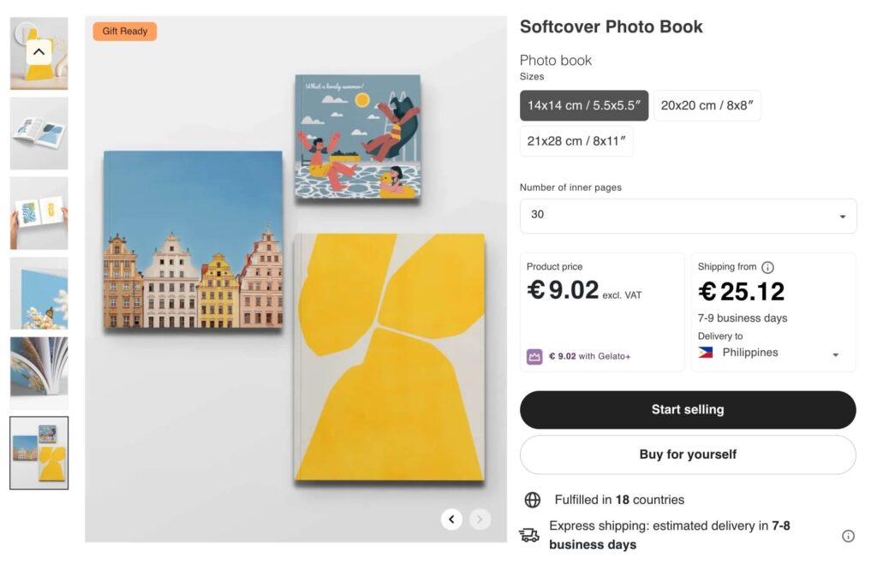Select the open photo book thumbnail

coord(39,133)
